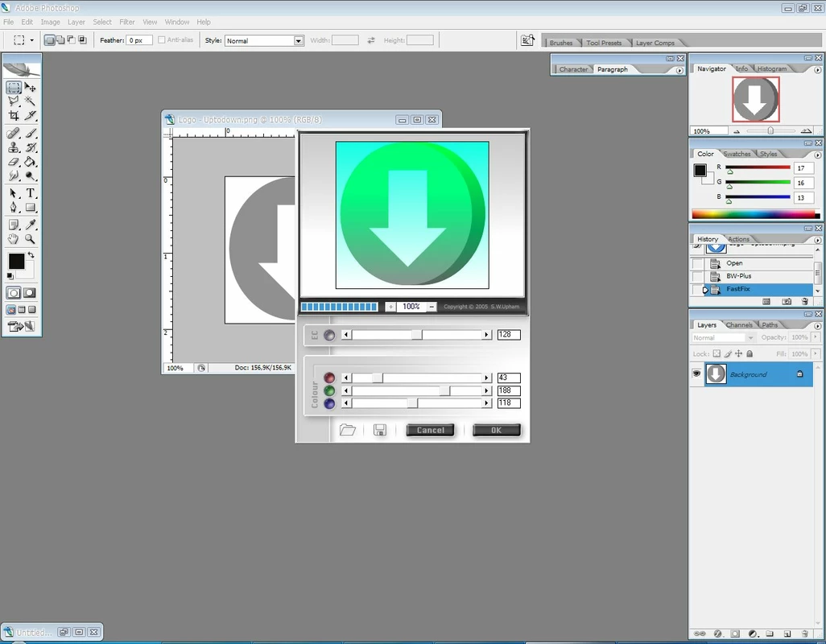Switch to Standard editing mode
Image resolution: width=826 pixels, height=644 pixels.
[x=14, y=293]
